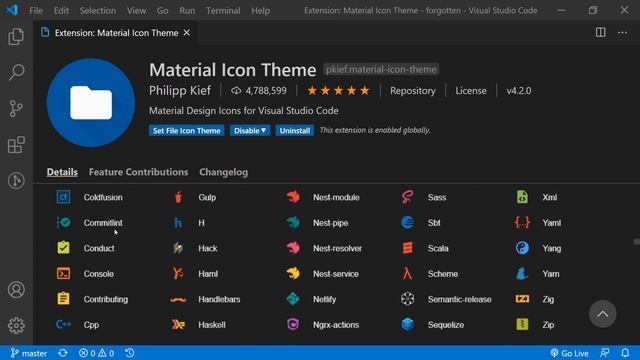Open the Selection menu
This screenshot has height=360, width=640.
[98, 11]
